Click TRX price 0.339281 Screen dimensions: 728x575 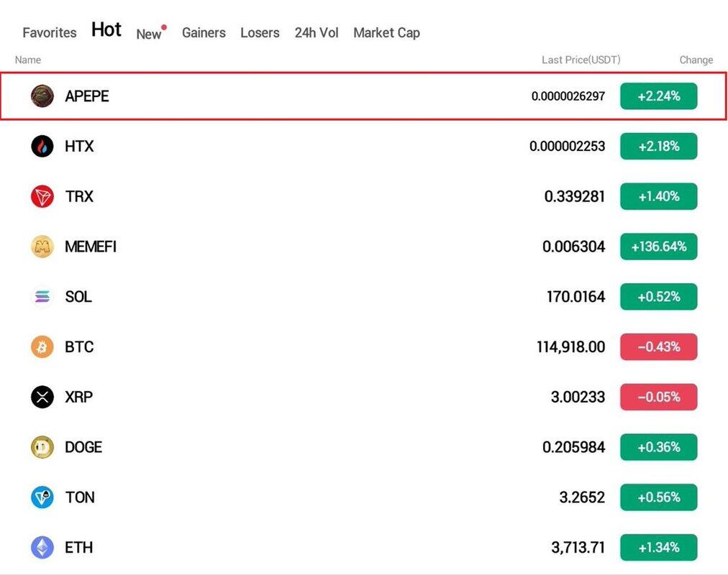575,196
